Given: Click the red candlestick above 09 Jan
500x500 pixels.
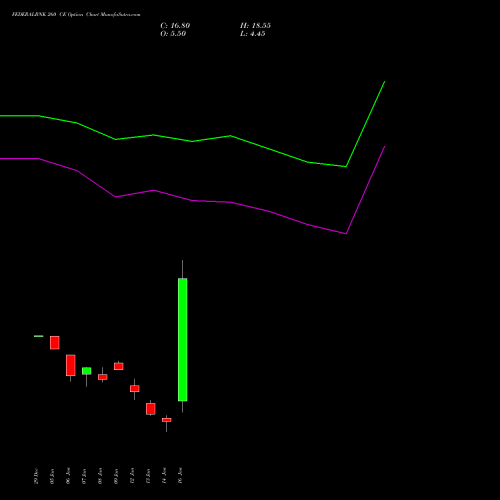Looking at the screenshot, I should [x=119, y=366].
